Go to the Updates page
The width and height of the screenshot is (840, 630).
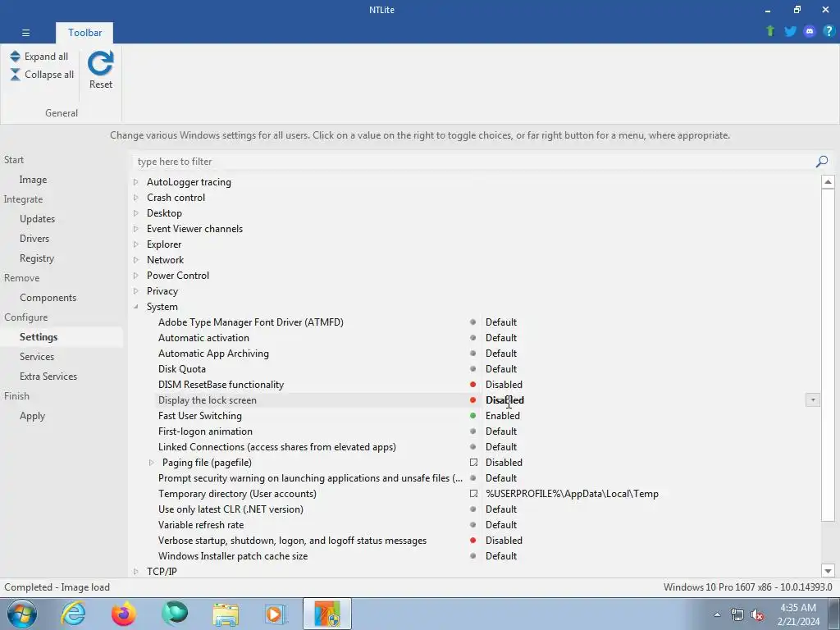click(x=37, y=218)
